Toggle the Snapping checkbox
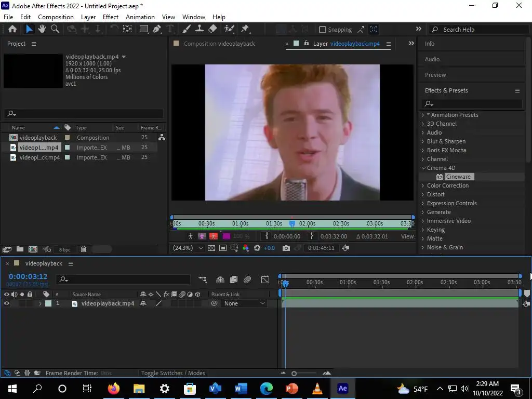The width and height of the screenshot is (532, 399). 322,30
